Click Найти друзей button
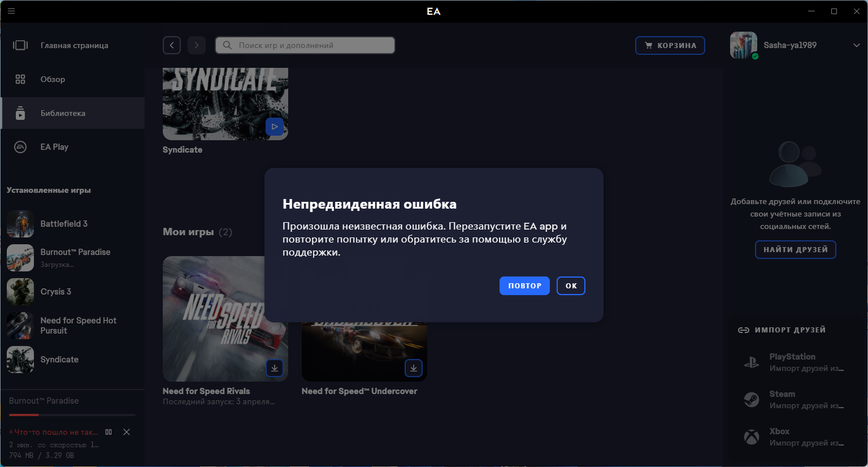The width and height of the screenshot is (868, 467). pyautogui.click(x=796, y=249)
